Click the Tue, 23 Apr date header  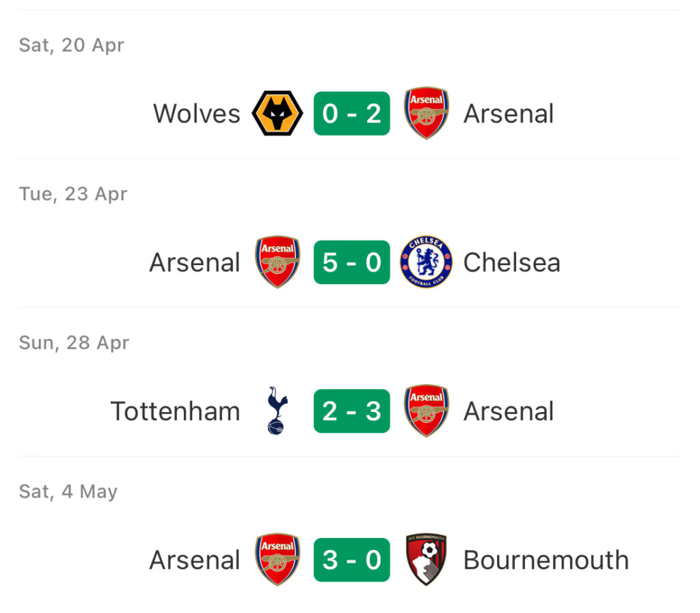click(x=73, y=194)
